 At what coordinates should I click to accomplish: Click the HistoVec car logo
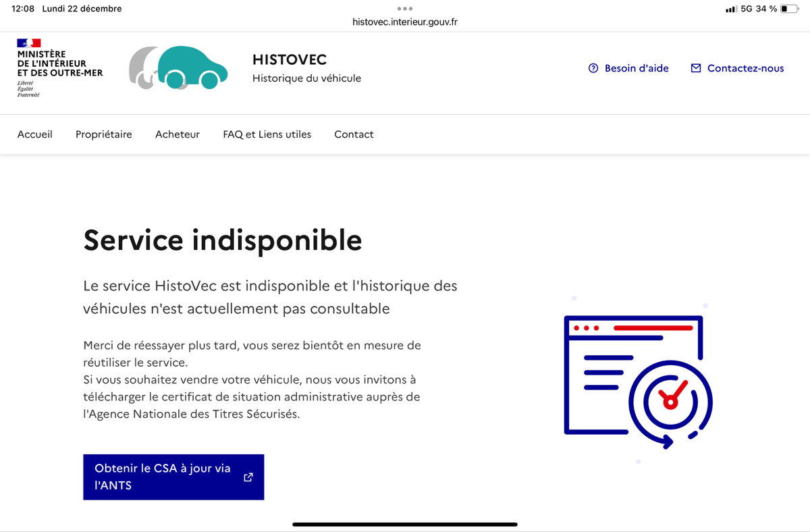[x=179, y=68]
